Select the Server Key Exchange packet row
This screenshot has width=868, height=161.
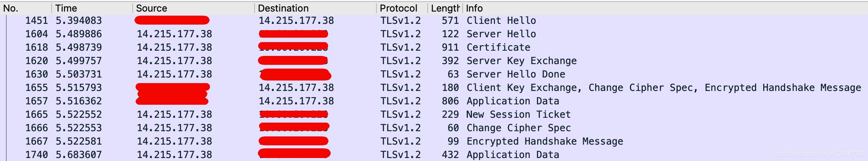point(521,61)
